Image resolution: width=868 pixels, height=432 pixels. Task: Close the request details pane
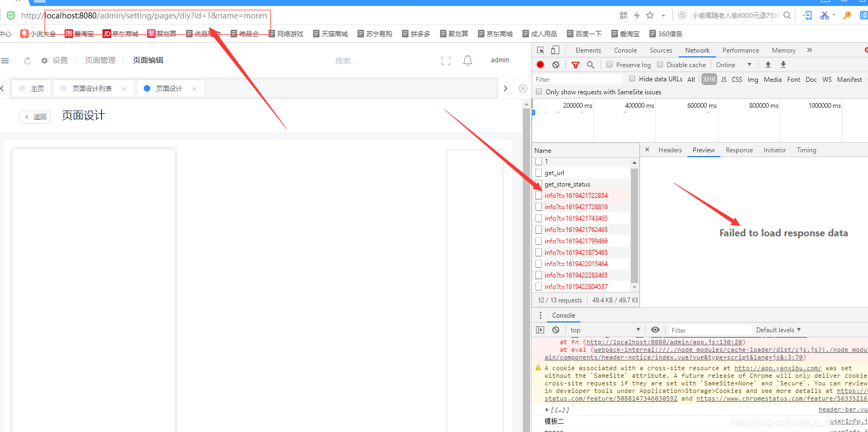(647, 150)
